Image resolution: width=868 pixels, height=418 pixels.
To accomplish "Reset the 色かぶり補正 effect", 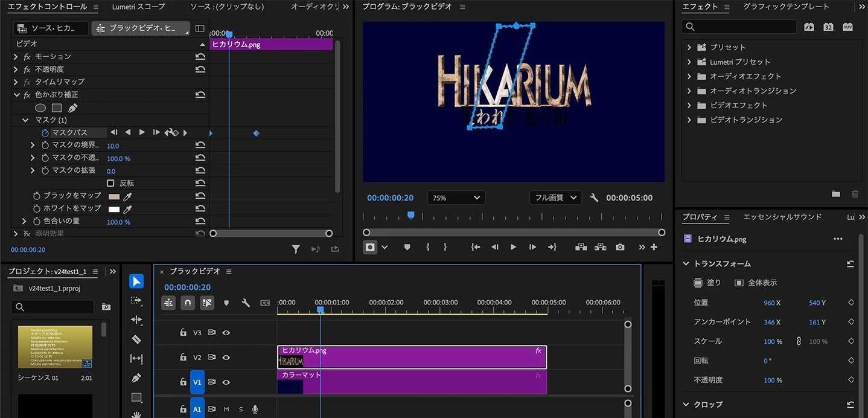I will tap(200, 95).
